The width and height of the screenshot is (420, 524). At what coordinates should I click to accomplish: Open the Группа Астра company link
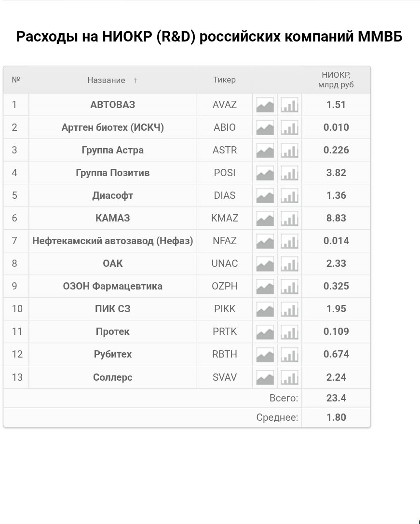tap(113, 150)
